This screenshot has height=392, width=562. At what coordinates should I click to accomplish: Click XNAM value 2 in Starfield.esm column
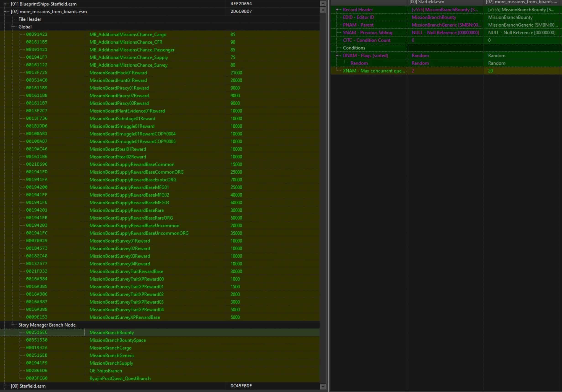click(x=413, y=71)
